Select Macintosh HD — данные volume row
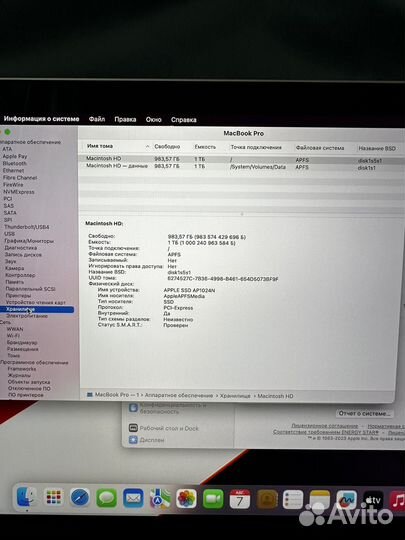This screenshot has height=540, width=405. coord(241,166)
